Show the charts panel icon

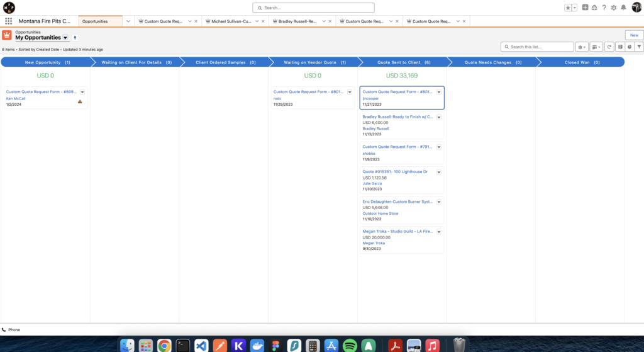click(x=629, y=47)
